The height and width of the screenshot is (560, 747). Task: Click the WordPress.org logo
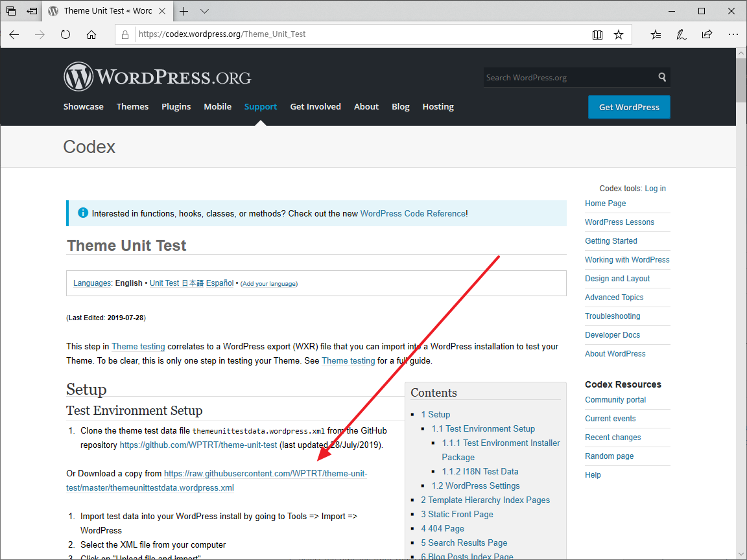pyautogui.click(x=157, y=76)
